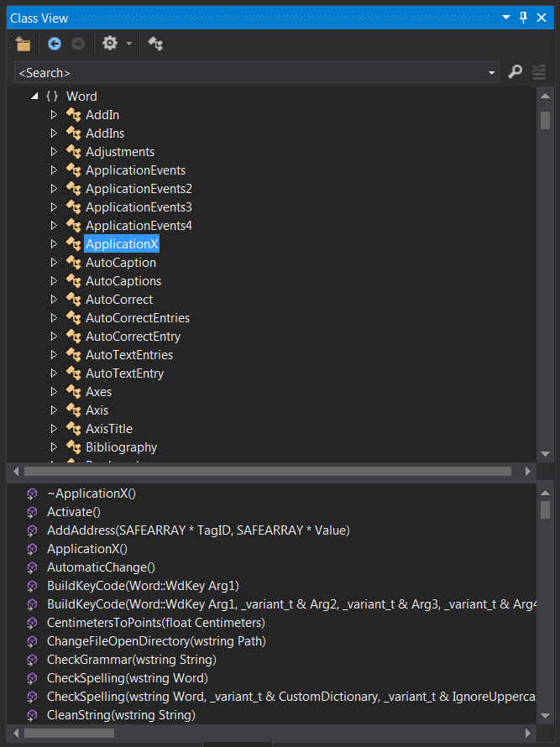Click class tree horizontal scroll right arrow
The image size is (560, 747).
pyautogui.click(x=527, y=471)
